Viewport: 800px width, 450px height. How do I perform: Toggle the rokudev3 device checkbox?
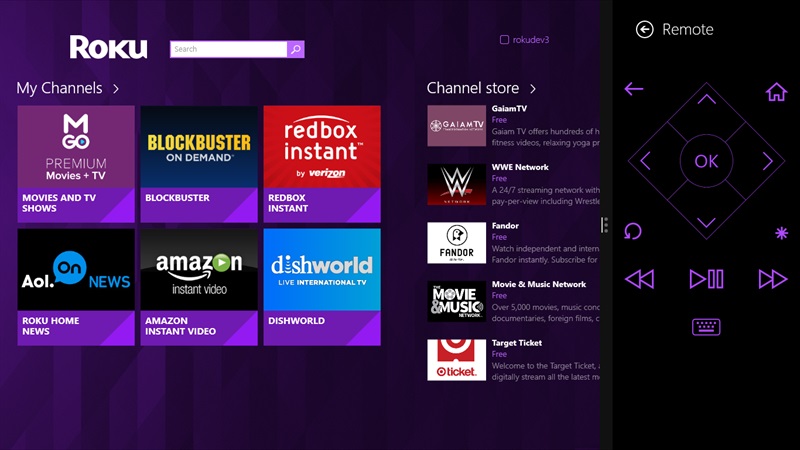click(x=504, y=40)
